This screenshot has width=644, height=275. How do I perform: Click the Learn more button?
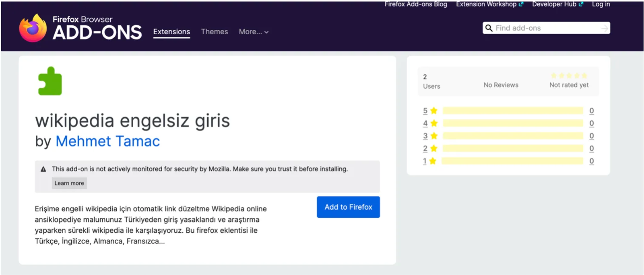(69, 183)
